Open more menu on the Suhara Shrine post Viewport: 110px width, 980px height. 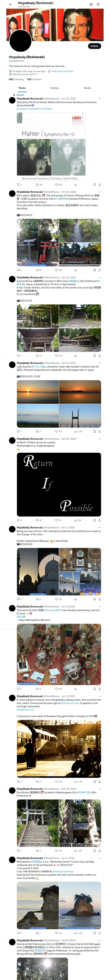[x=100, y=277]
